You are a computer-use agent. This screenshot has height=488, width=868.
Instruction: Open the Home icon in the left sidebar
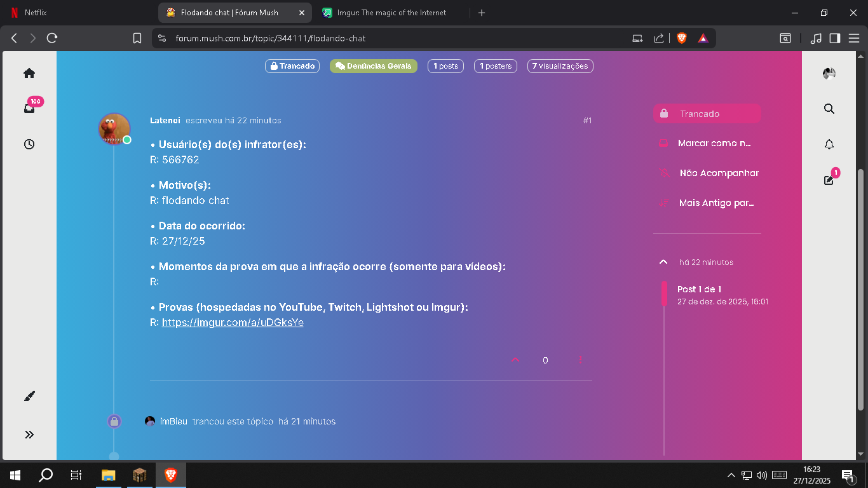point(29,73)
